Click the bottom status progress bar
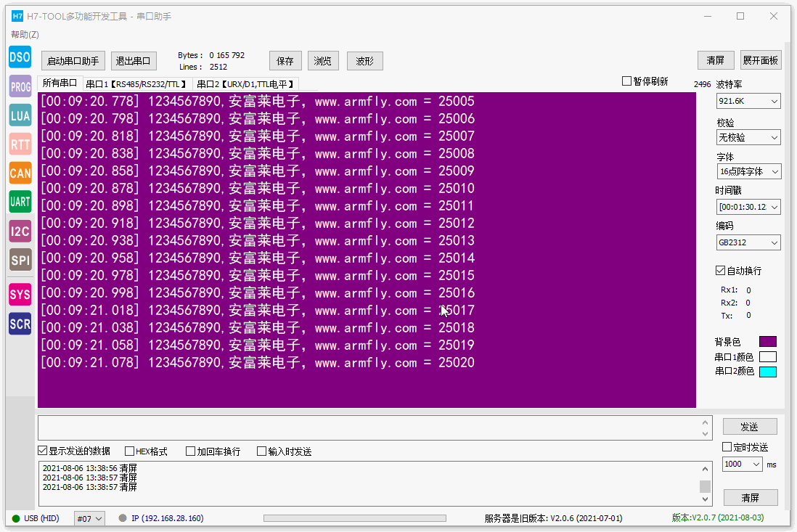 pyautogui.click(x=355, y=518)
